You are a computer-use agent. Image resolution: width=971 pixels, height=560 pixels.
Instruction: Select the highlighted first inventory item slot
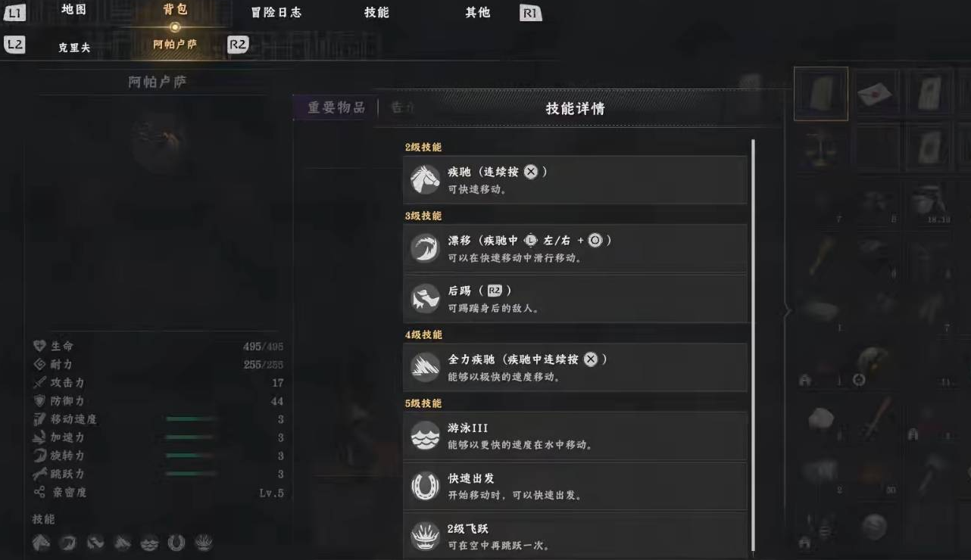(x=821, y=94)
